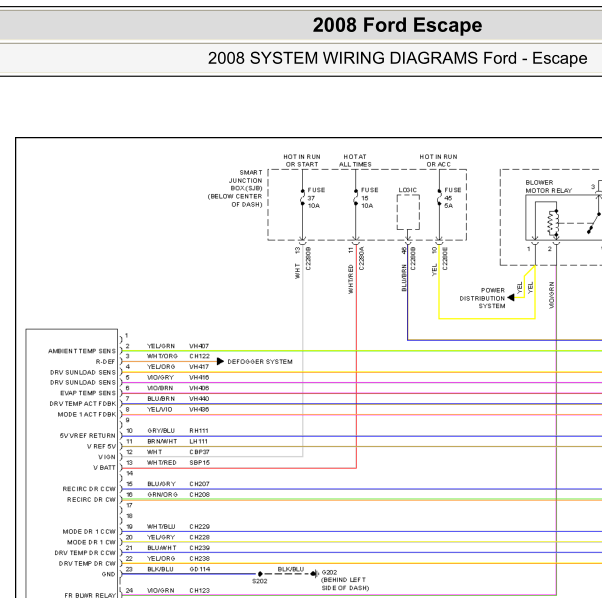Click the "MODE DR 1 CCW" pin label
602x598 pixels.
point(89,532)
